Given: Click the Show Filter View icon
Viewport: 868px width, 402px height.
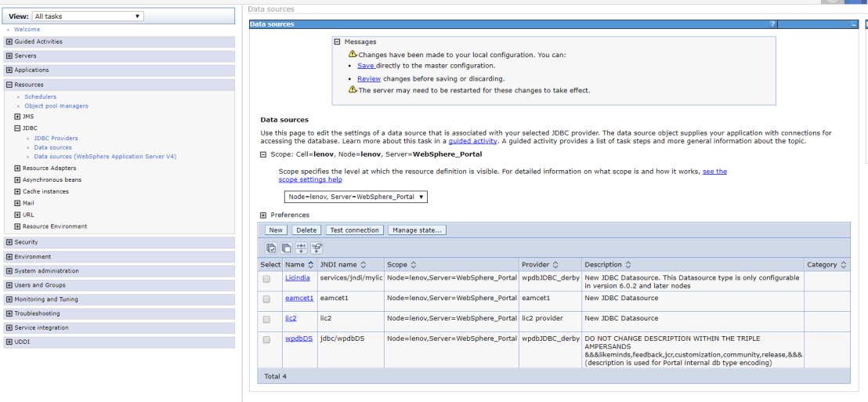Looking at the screenshot, I should pos(302,248).
